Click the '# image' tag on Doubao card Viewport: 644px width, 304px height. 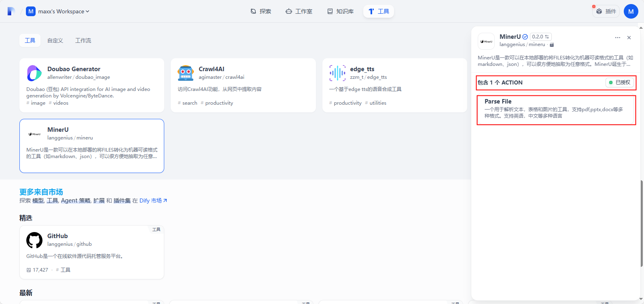point(36,103)
